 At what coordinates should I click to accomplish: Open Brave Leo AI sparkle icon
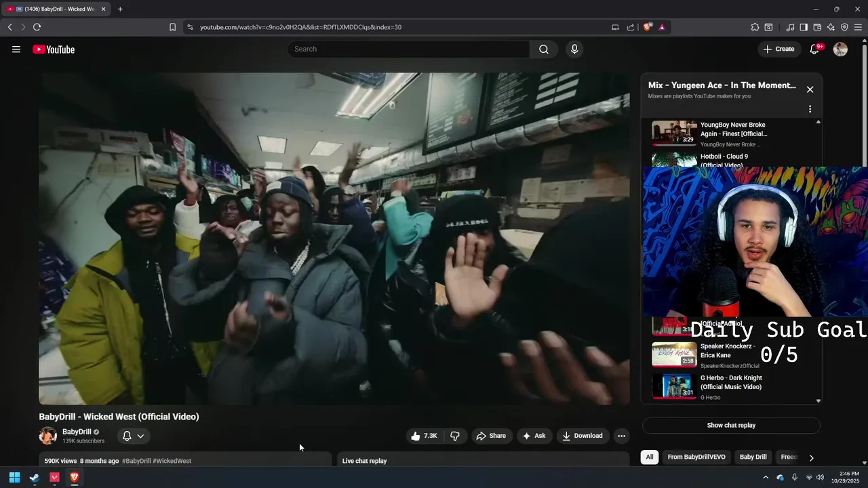tap(831, 27)
